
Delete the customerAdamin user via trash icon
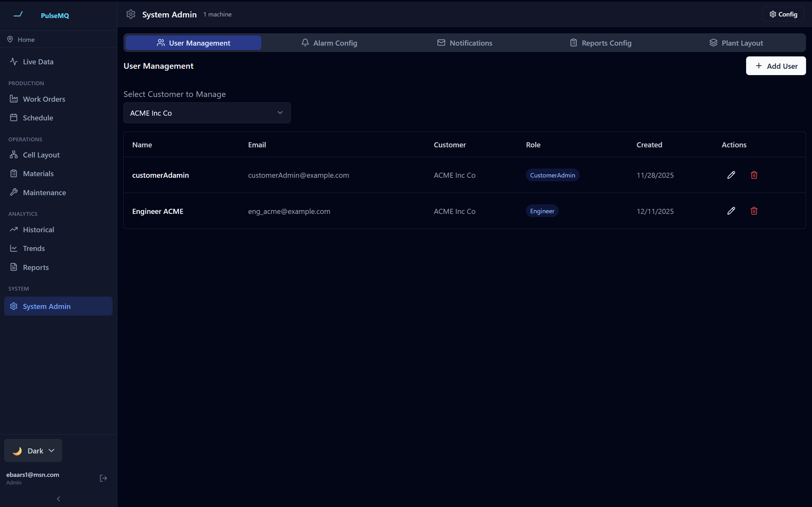754,175
